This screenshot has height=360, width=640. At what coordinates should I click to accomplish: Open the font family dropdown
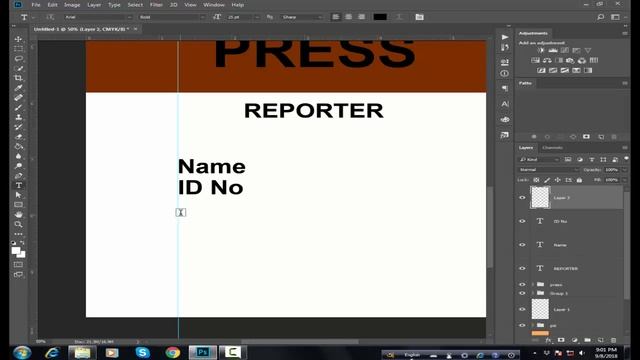(98, 17)
